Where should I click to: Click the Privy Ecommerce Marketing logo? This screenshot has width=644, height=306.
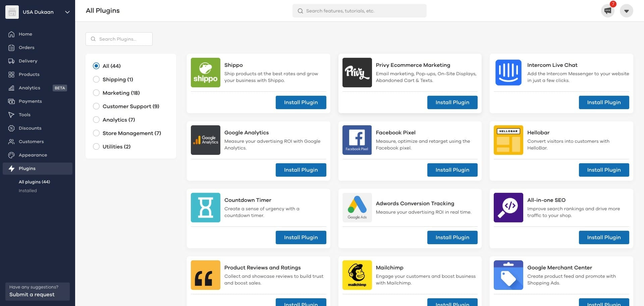[357, 73]
